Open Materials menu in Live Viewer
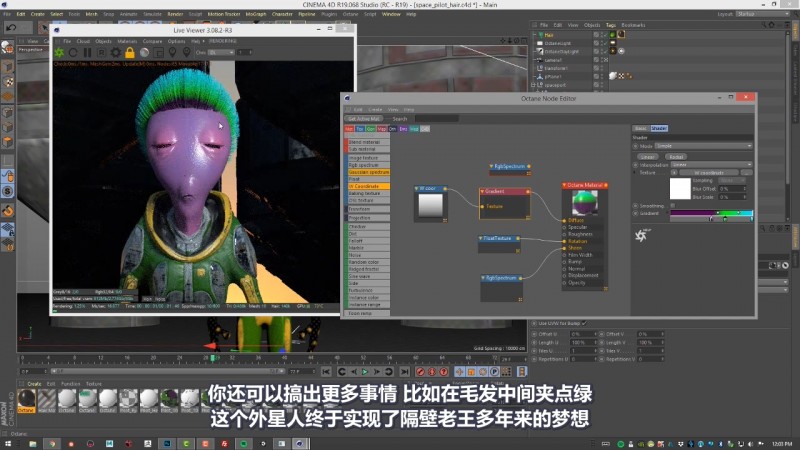This screenshot has width=800, height=450. coord(127,41)
